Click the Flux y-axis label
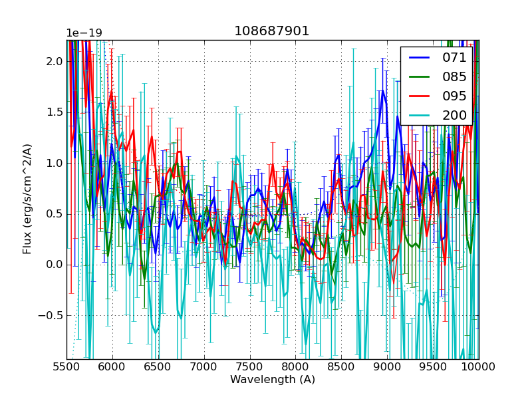532x399 pixels. pos(27,199)
